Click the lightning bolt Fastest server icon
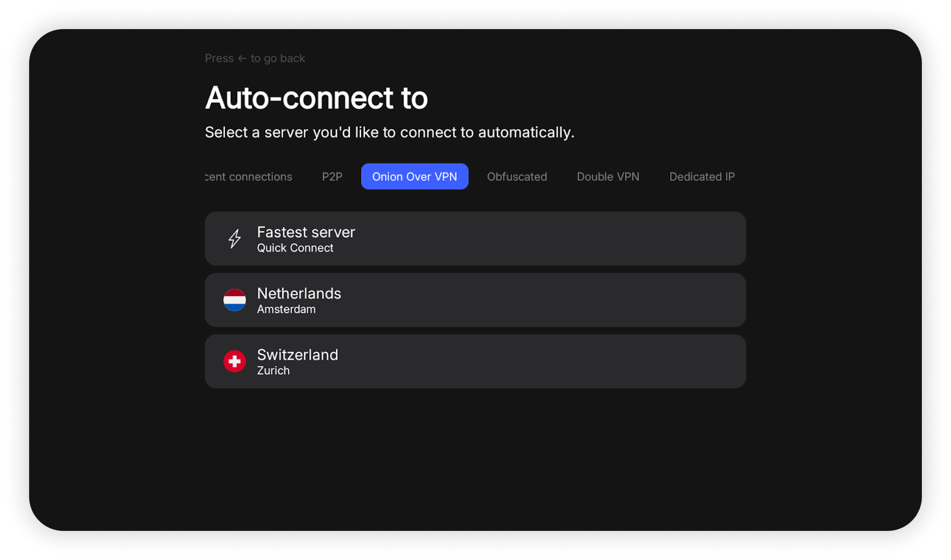This screenshot has width=951, height=560. click(234, 238)
